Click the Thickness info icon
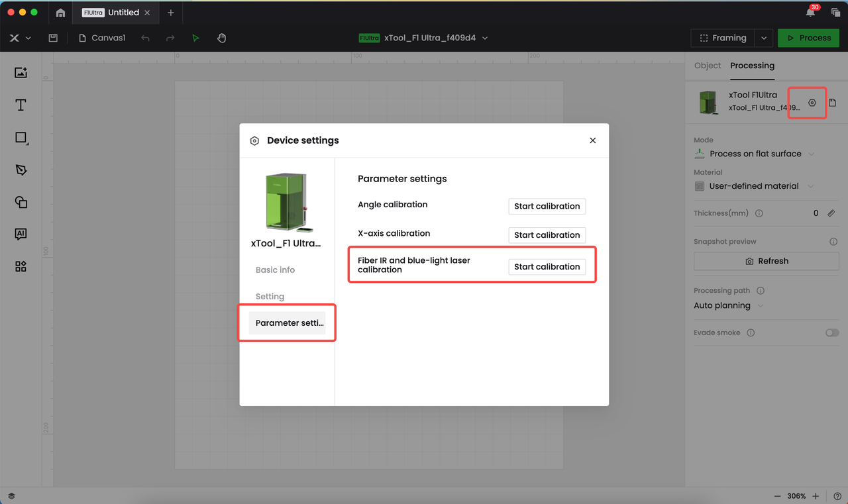 (759, 213)
